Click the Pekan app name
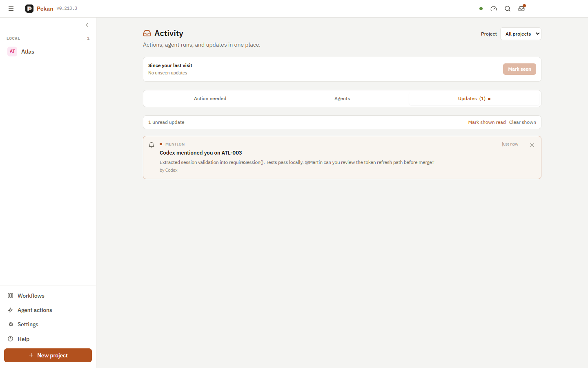Screen dimensions: 588x368 coord(45,9)
